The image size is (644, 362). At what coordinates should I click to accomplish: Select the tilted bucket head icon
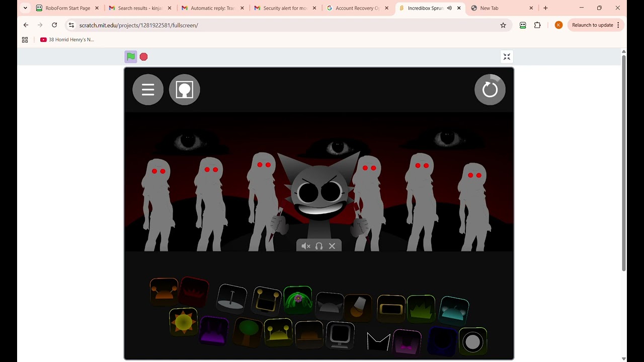pos(358,307)
